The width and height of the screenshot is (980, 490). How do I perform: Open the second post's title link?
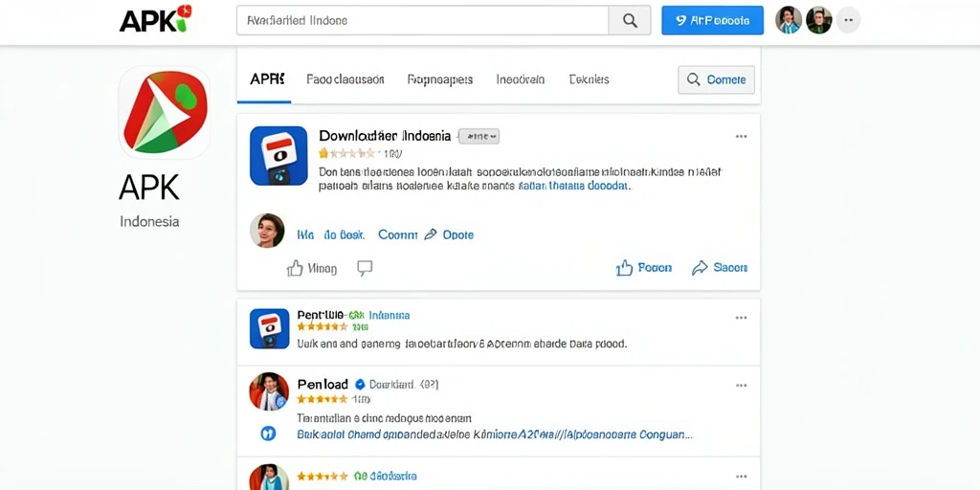(353, 315)
